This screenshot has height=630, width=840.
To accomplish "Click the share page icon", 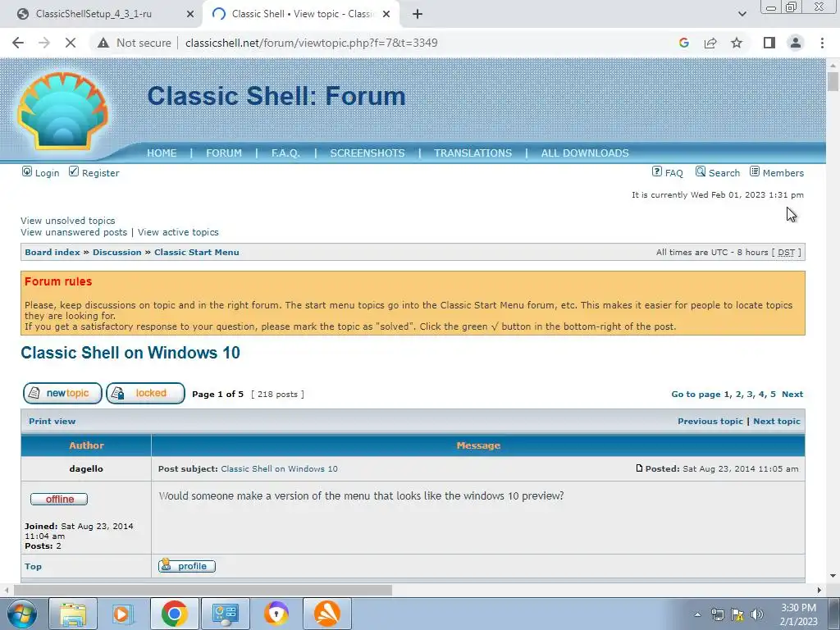I will (x=710, y=43).
